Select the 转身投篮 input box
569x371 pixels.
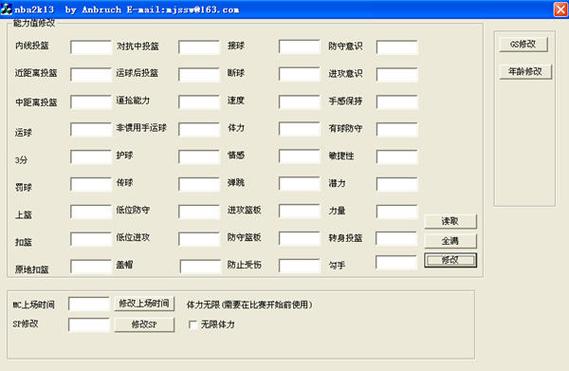pyautogui.click(x=396, y=238)
